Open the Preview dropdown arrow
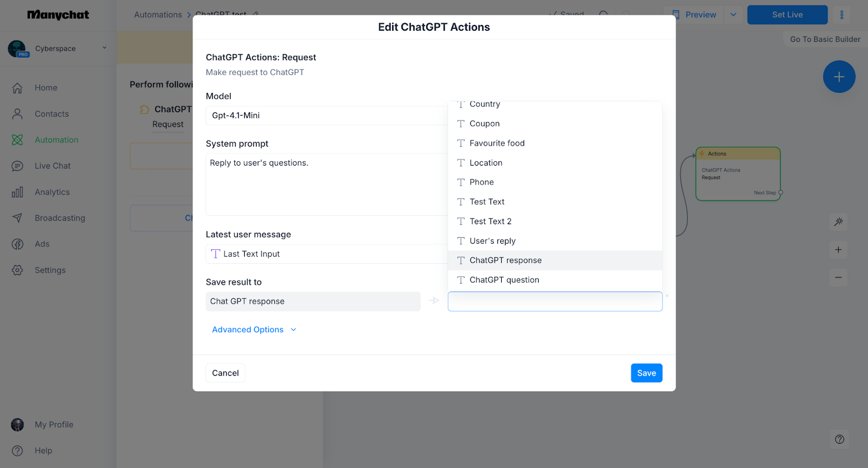Image resolution: width=868 pixels, height=468 pixels. point(733,15)
